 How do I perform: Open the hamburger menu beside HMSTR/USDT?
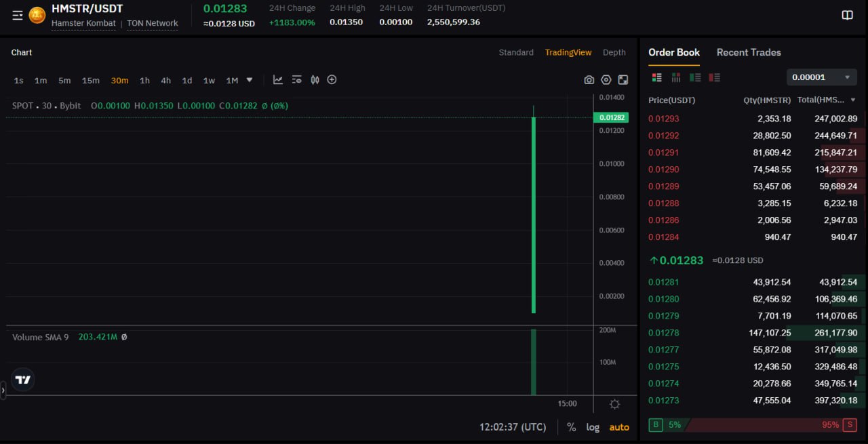(18, 15)
